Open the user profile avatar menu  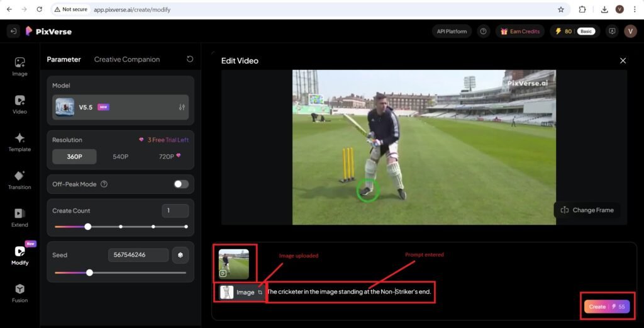pos(630,31)
